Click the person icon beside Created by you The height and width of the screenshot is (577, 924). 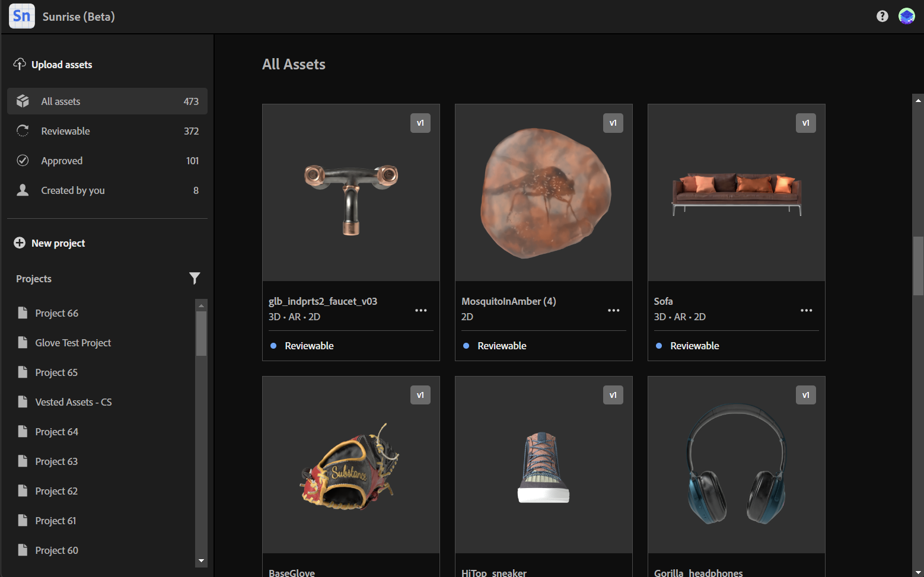coord(22,190)
